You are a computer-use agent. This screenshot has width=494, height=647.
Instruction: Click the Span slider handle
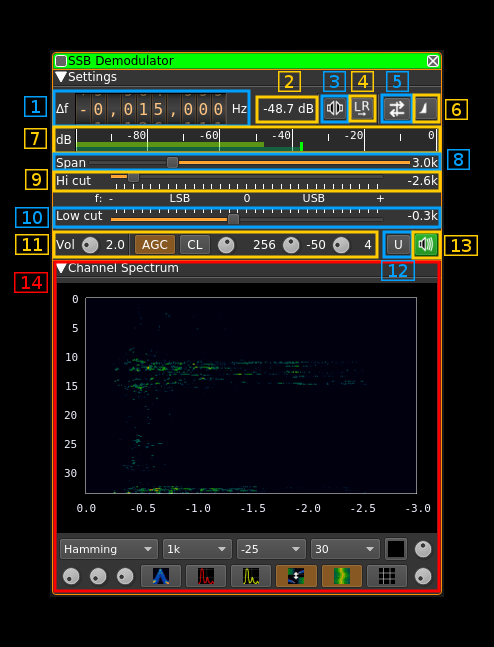pyautogui.click(x=173, y=163)
